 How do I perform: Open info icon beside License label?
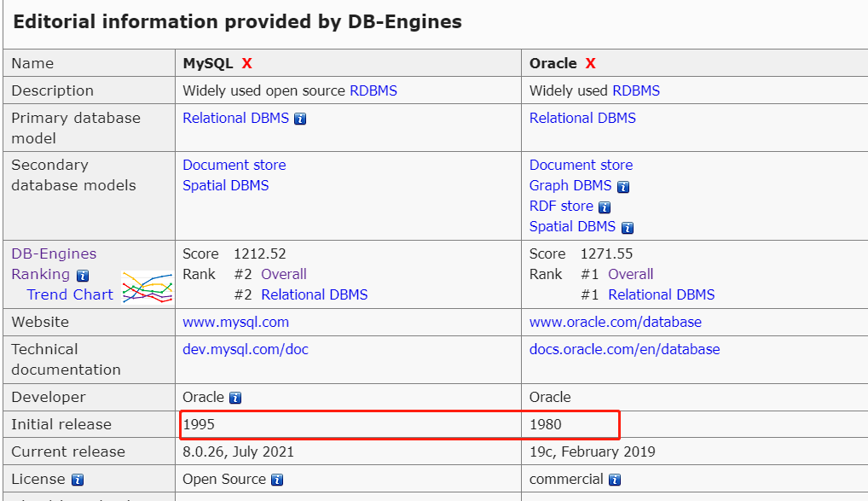click(78, 480)
